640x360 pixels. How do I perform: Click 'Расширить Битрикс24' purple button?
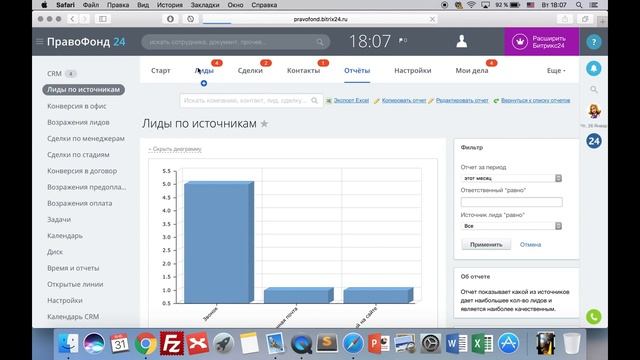[x=541, y=42]
